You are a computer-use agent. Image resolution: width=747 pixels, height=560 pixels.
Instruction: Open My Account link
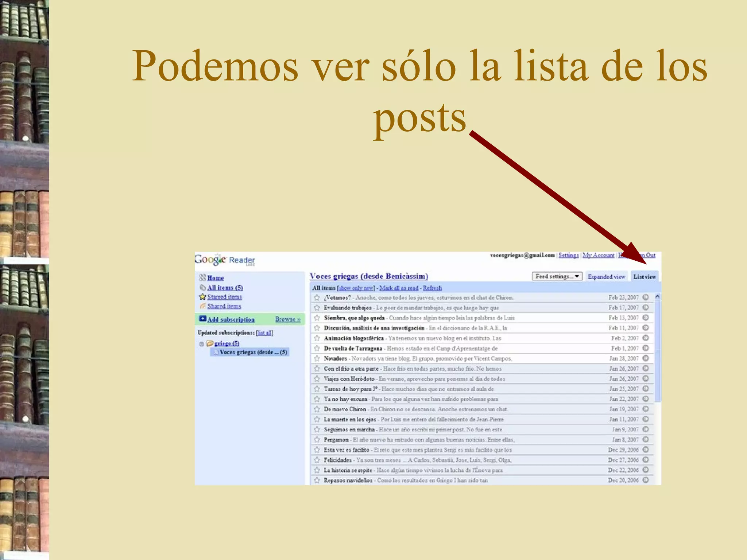599,255
